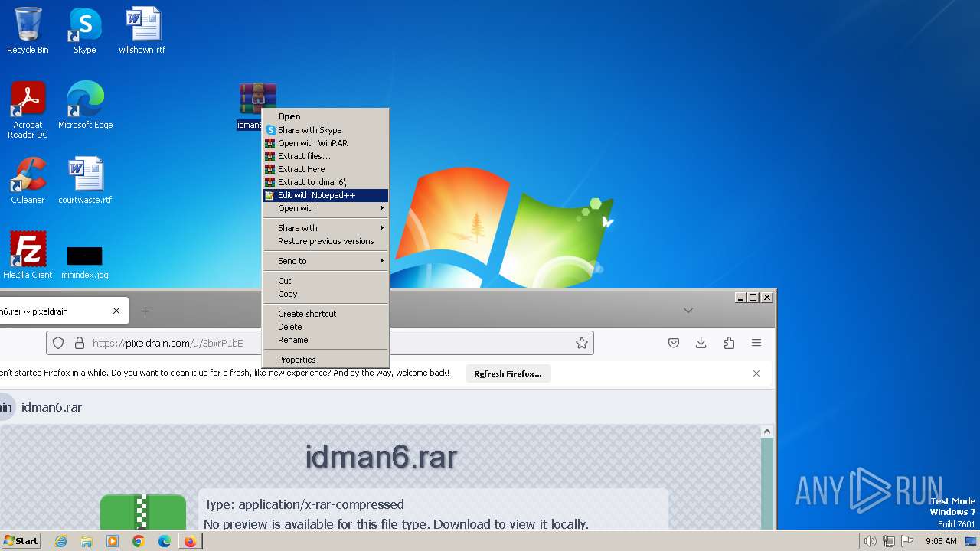Viewport: 980px width, 551px height.
Task: Select Edit with Notepad++
Action: [325, 195]
